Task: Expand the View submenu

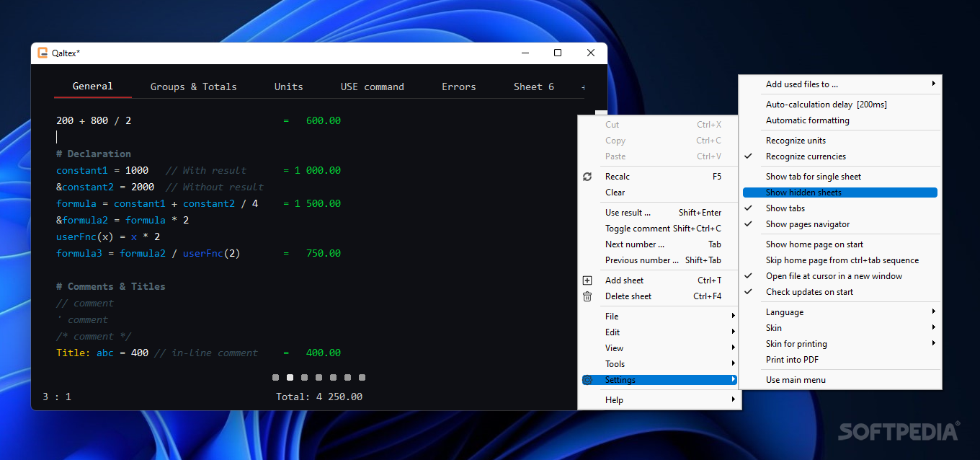Action: (659, 348)
